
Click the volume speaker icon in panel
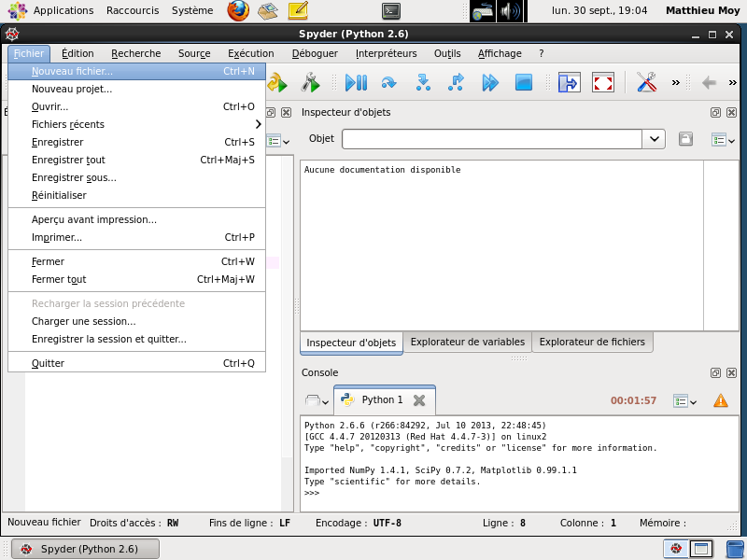point(510,11)
